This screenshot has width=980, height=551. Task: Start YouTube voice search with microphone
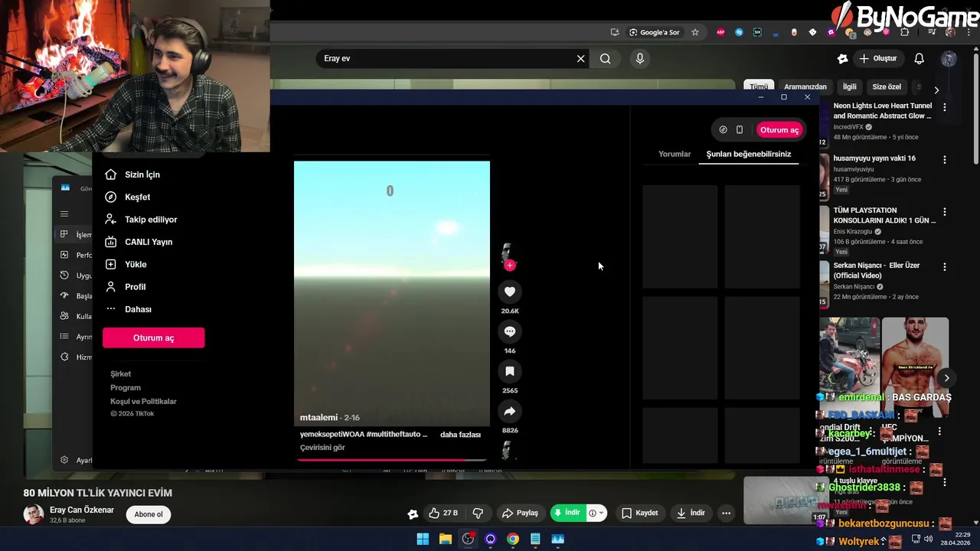640,58
